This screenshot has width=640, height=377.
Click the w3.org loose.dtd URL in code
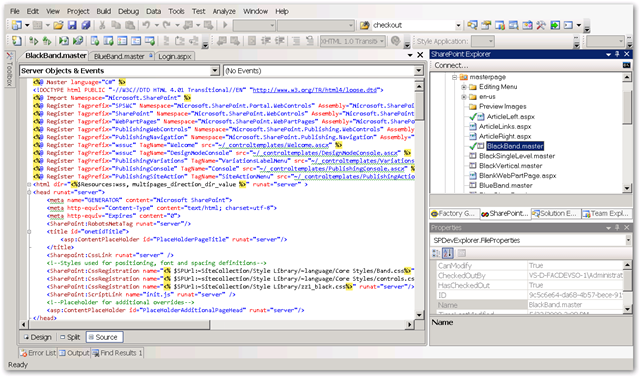pos(315,90)
